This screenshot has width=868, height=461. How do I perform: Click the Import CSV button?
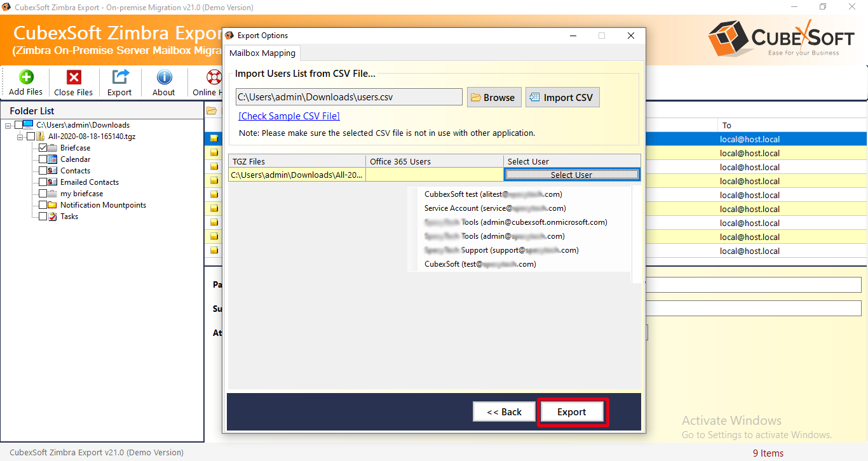562,97
